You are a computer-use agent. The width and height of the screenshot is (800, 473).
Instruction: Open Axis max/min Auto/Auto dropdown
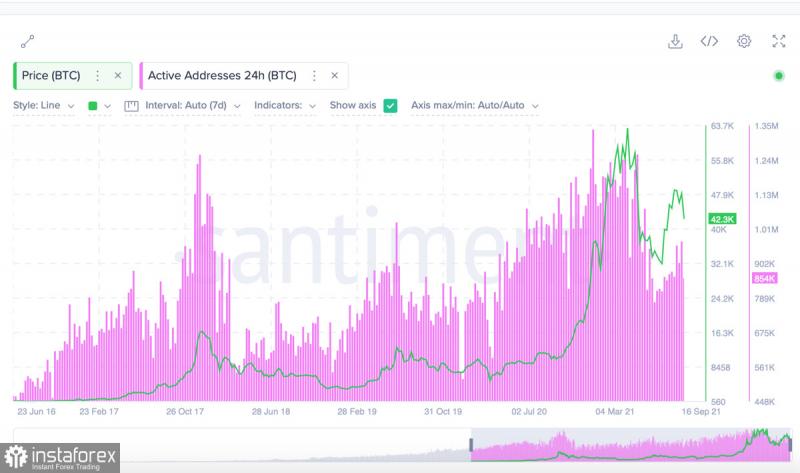point(475,106)
